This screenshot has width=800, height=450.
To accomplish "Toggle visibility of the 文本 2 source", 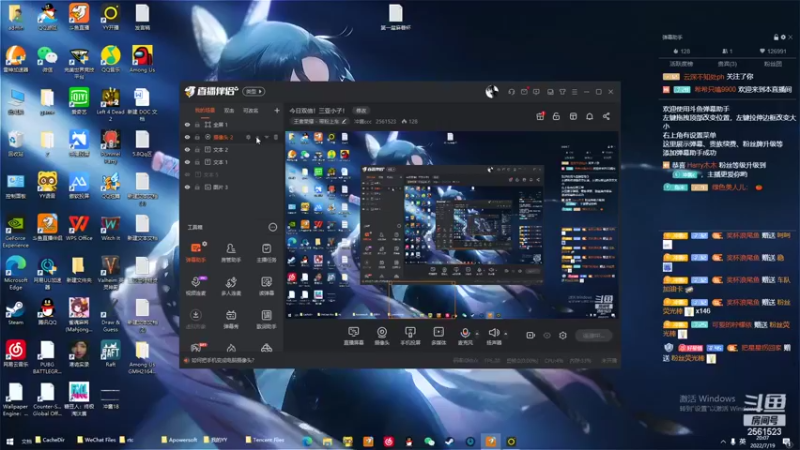I will [187, 149].
